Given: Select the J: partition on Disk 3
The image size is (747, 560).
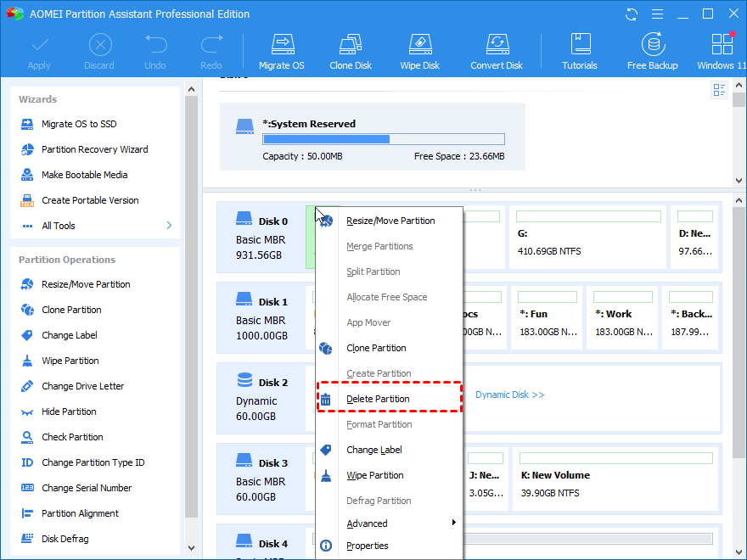Looking at the screenshot, I should coord(485,479).
